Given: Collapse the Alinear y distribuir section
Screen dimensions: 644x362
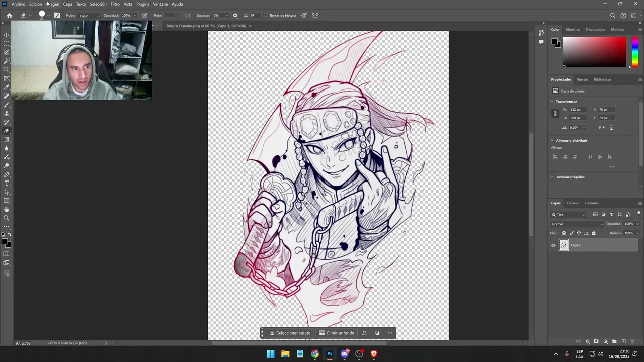Looking at the screenshot, I should coord(552,140).
